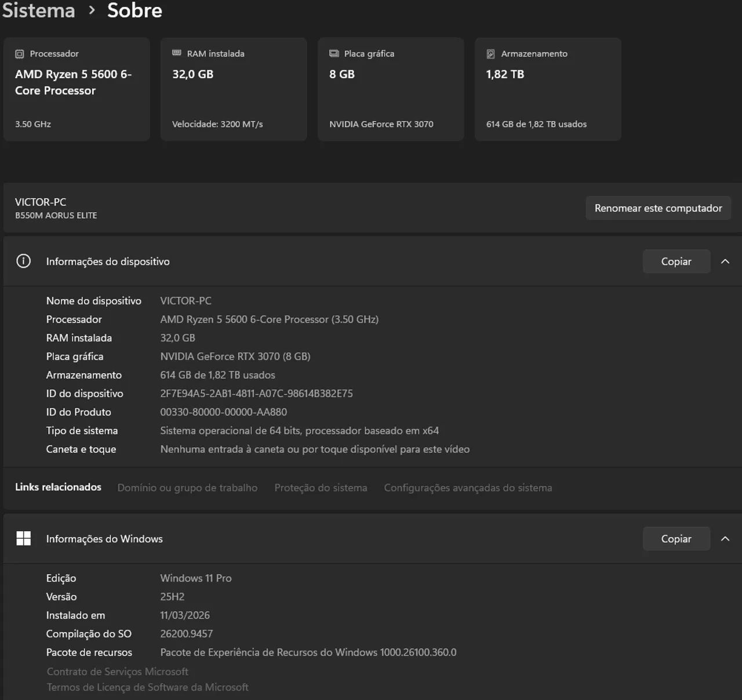Viewport: 742px width, 700px height.
Task: Click the Informações do Windows header title
Action: coord(104,539)
